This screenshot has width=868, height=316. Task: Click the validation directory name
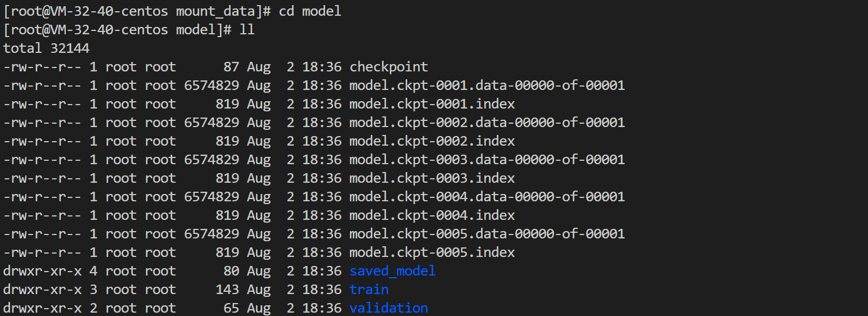pos(388,308)
